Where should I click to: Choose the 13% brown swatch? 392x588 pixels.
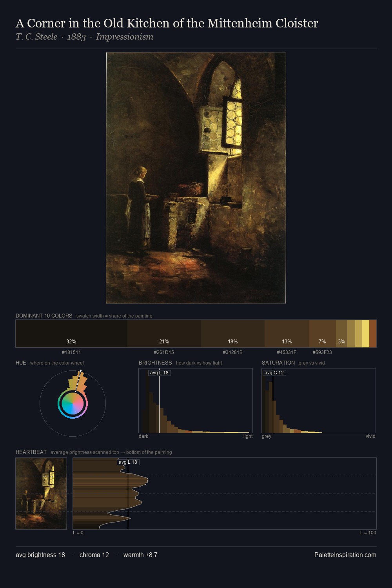click(287, 334)
